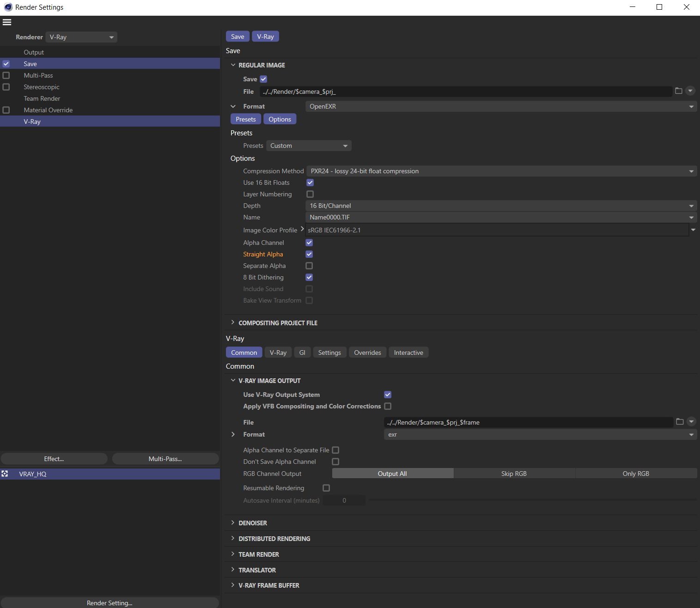Uncheck Use V-Ray Output System

pos(388,395)
